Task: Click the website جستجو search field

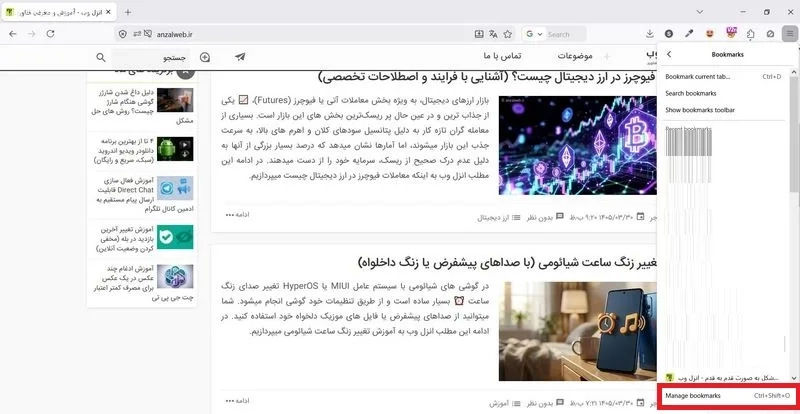Action: coord(151,57)
